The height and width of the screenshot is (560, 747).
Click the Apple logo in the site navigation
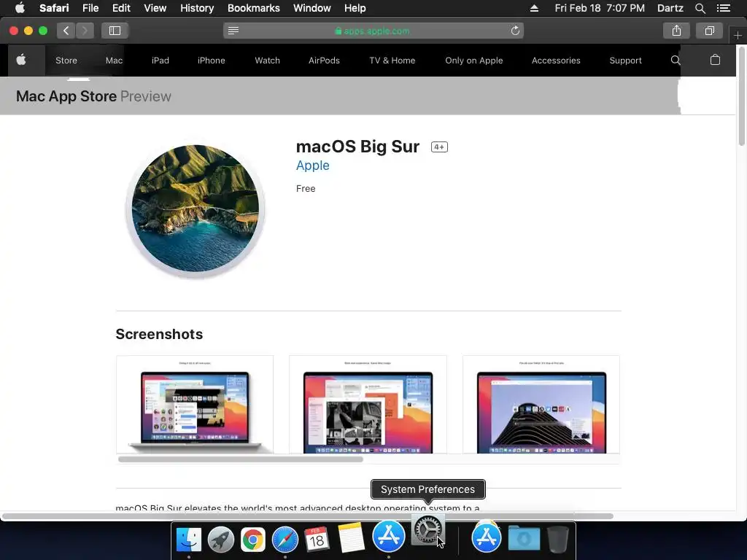(x=21, y=60)
